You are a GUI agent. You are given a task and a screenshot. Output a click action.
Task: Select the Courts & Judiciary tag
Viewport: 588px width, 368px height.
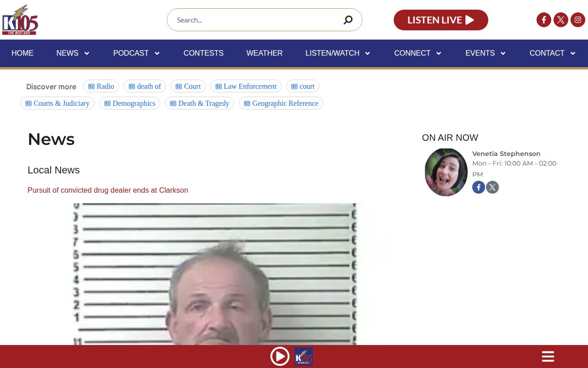click(57, 103)
